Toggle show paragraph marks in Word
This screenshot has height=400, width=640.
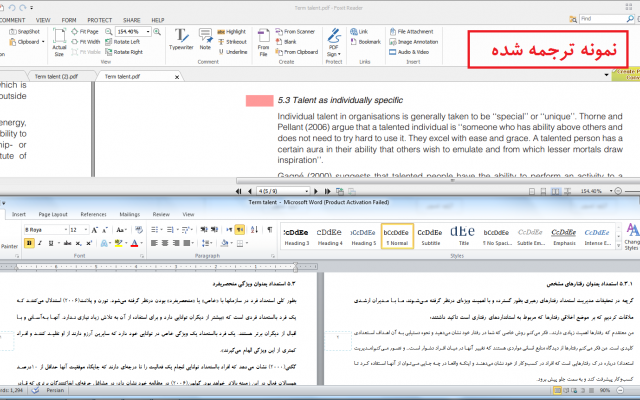270,230
